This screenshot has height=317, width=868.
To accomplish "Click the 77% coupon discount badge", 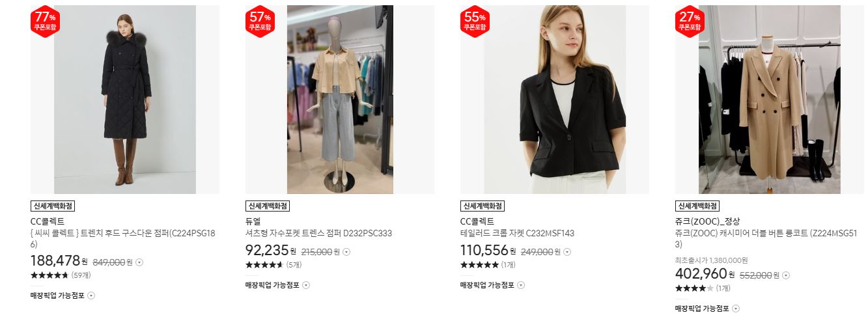I will tap(45, 21).
